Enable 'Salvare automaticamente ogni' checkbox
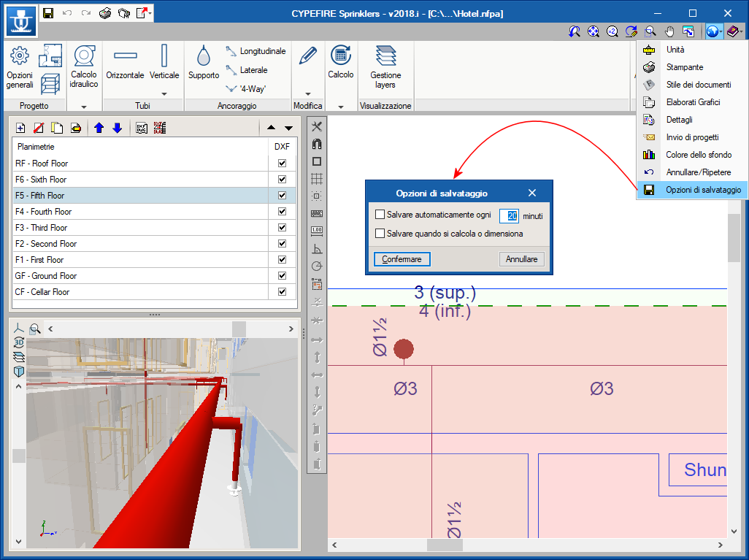749x560 pixels. click(x=380, y=215)
